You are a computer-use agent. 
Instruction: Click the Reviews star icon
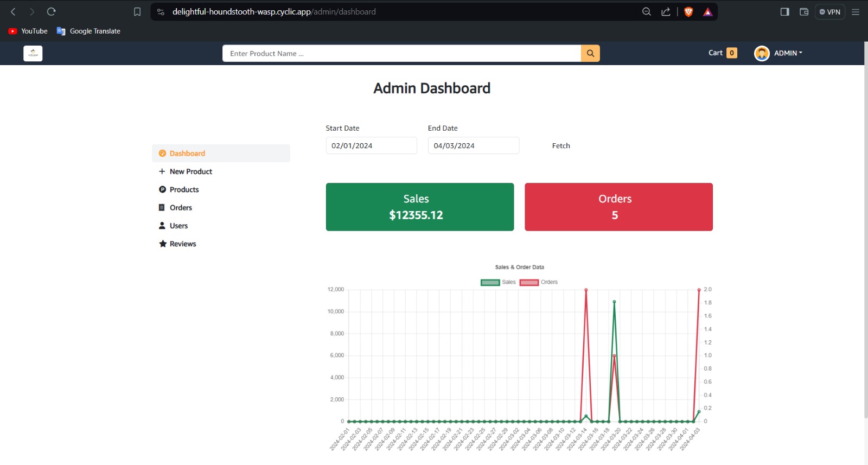[162, 244]
